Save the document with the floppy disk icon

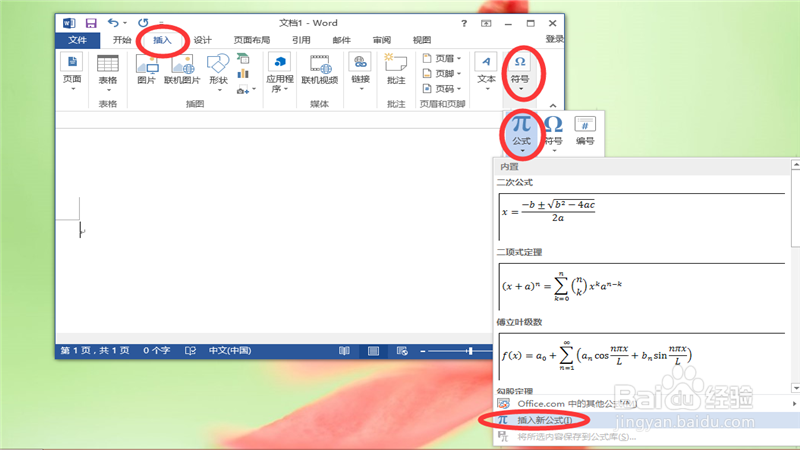(91, 23)
